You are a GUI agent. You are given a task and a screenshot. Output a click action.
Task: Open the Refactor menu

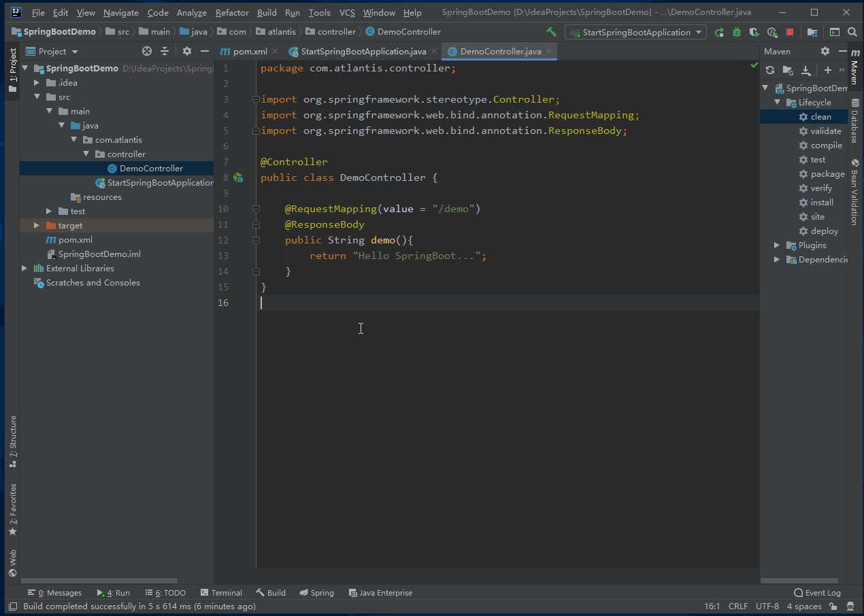coord(232,13)
